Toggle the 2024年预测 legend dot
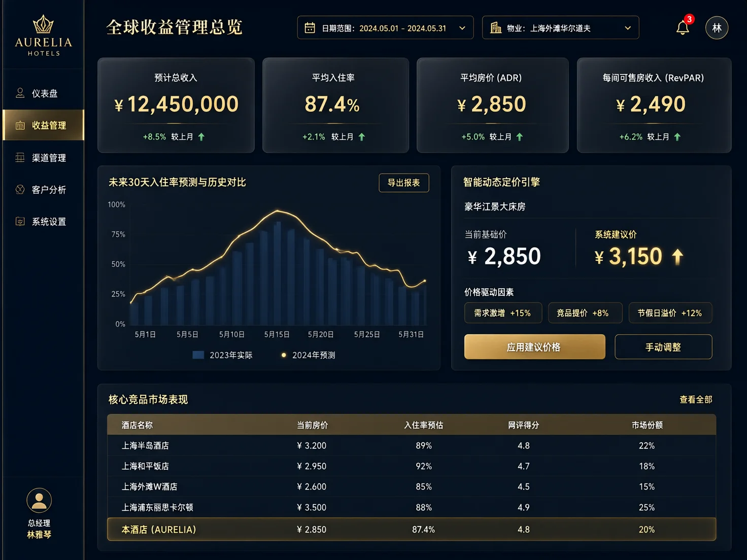The image size is (747, 560). click(x=284, y=355)
